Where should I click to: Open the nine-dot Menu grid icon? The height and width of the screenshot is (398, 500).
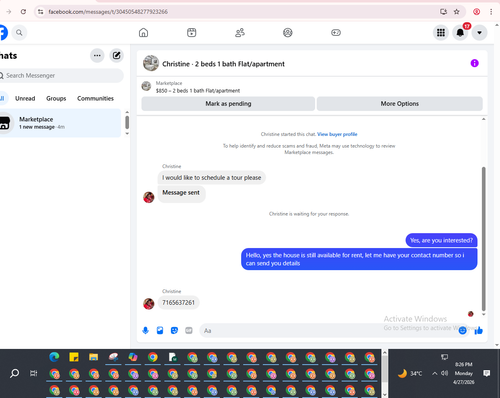pos(441,33)
